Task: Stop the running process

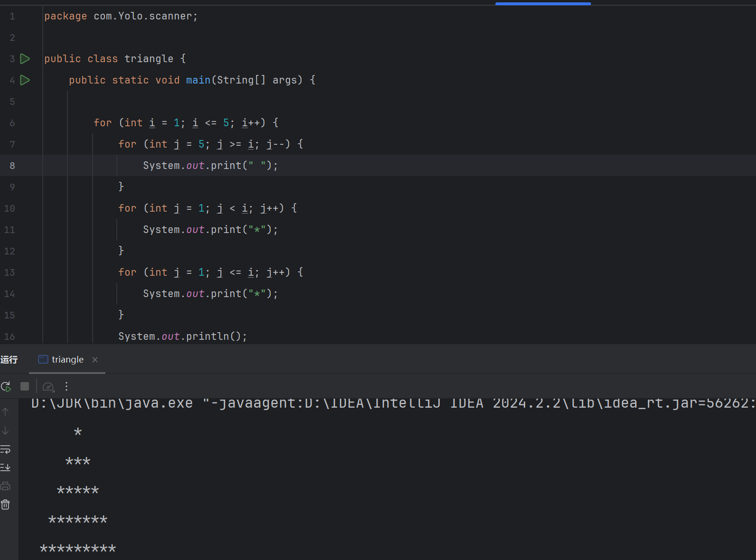Action: (x=25, y=387)
